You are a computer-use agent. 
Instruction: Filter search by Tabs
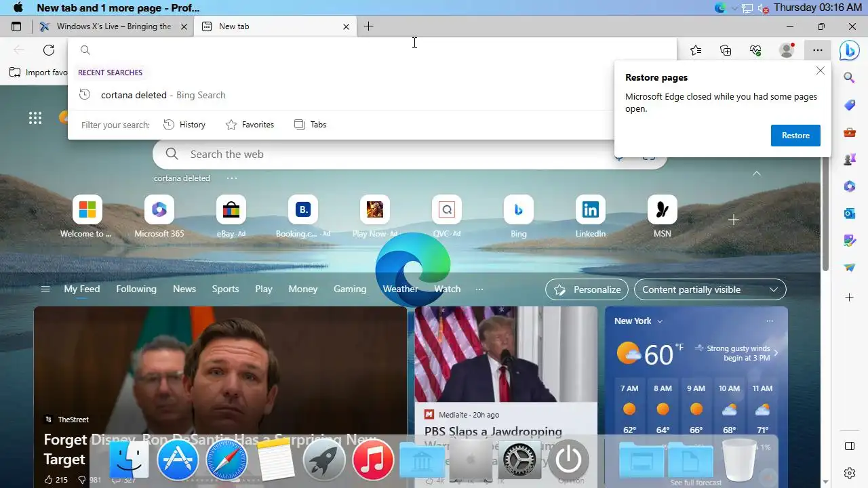(310, 125)
